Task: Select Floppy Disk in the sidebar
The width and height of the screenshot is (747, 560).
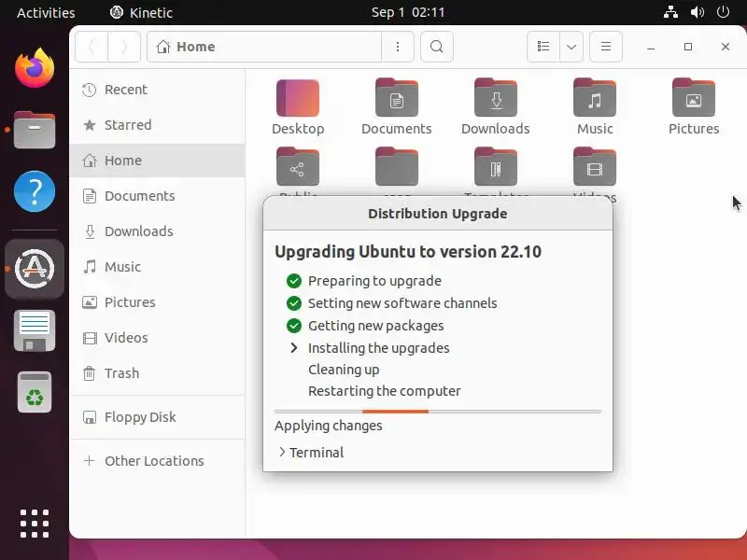Action: click(157, 417)
